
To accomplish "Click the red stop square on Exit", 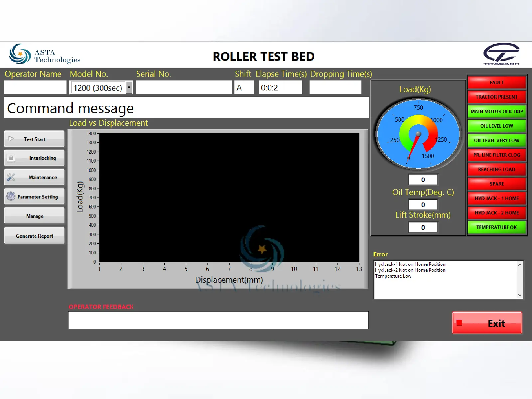I will click(460, 323).
